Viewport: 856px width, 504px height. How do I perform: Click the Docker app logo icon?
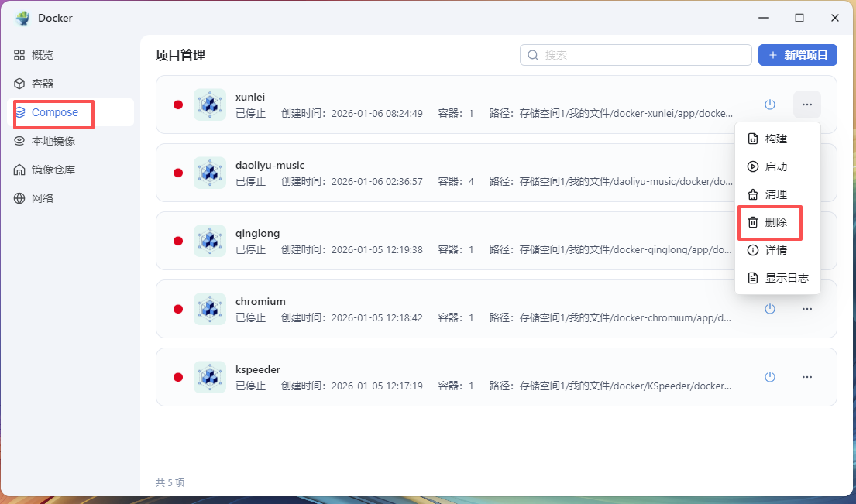pyautogui.click(x=22, y=18)
